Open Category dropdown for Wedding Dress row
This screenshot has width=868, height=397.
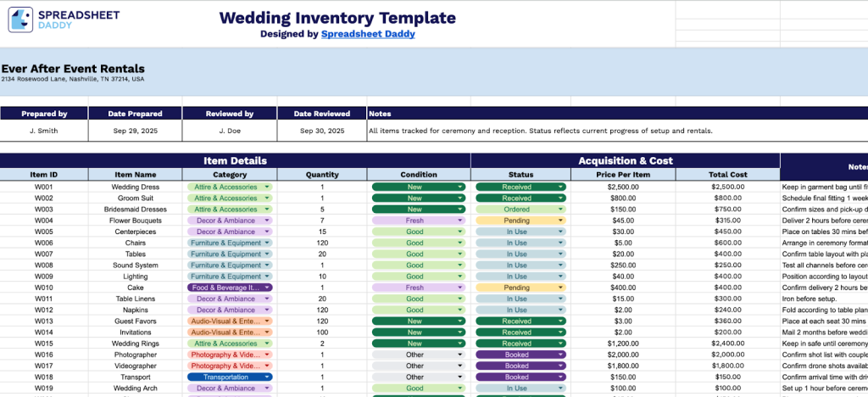[268, 187]
